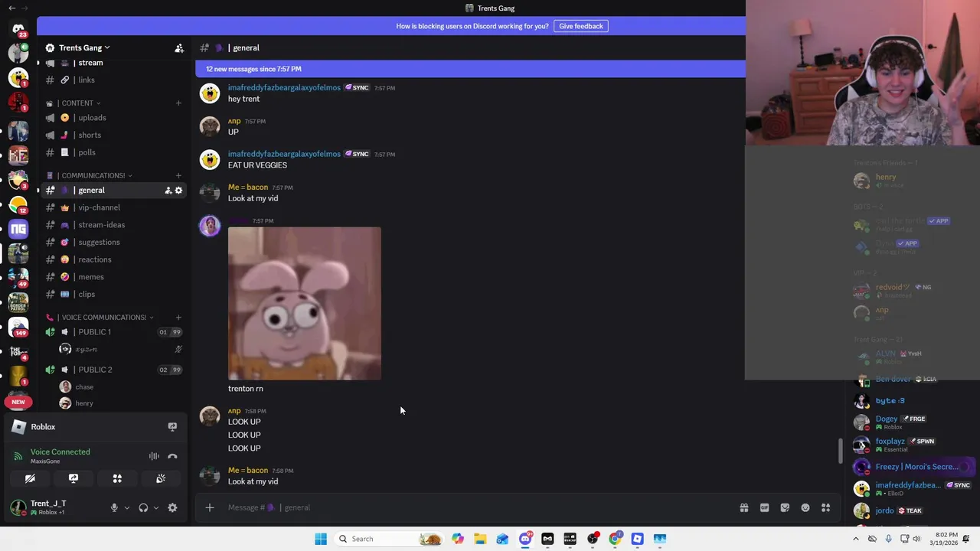Open the NG server icon
980x551 pixels.
[x=18, y=229]
